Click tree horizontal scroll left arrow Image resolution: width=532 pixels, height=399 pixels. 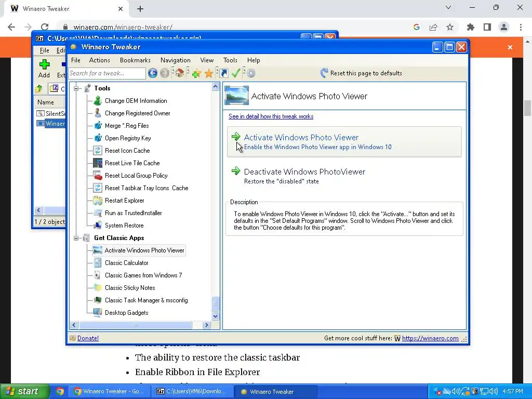(74, 325)
